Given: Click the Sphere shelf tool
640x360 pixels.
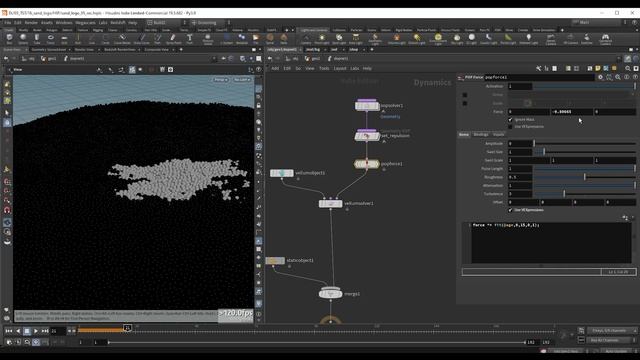Looking at the screenshot, I should pyautogui.click(x=23, y=38).
